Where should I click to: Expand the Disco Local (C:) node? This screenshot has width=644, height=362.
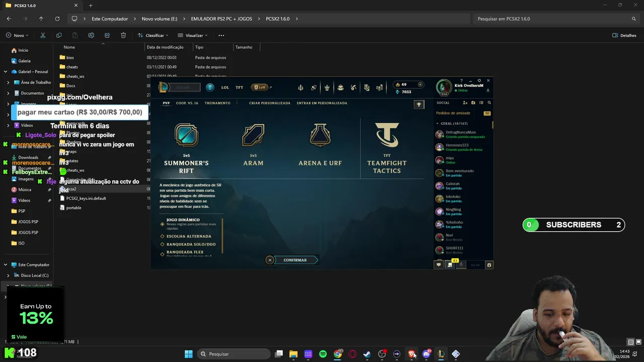click(x=8, y=276)
